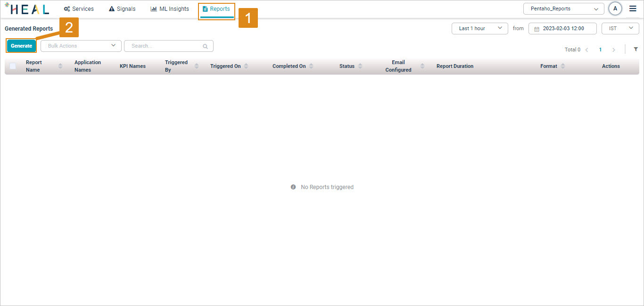Click the Total 0 count text
Viewport: 644px width, 306px height.
pyautogui.click(x=572, y=50)
